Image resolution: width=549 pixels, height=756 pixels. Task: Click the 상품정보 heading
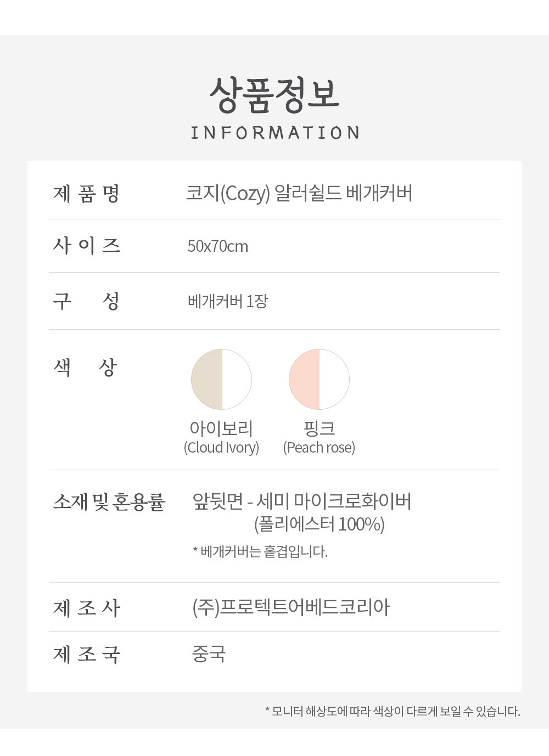click(x=274, y=94)
